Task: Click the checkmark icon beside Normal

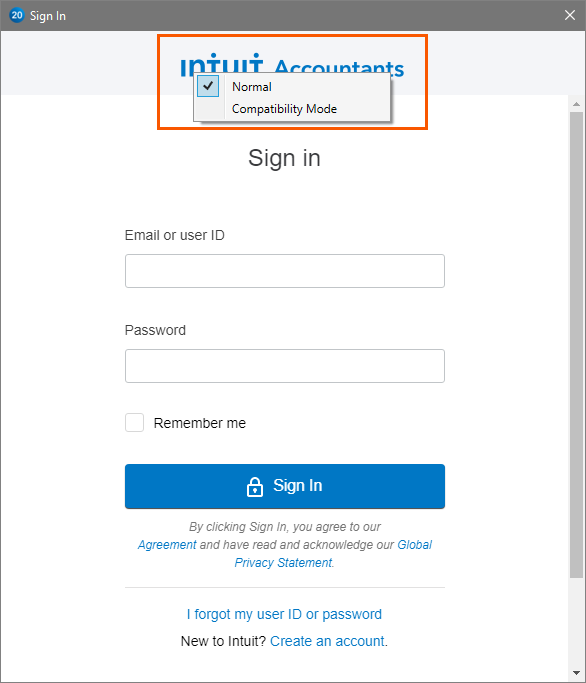Action: point(208,86)
